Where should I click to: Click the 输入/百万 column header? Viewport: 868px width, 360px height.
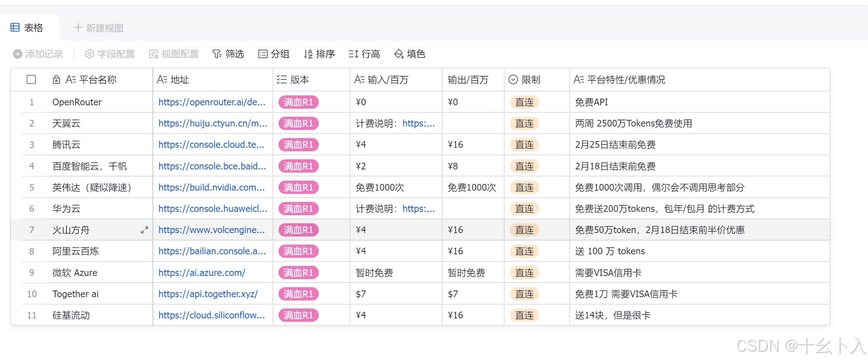pos(396,79)
